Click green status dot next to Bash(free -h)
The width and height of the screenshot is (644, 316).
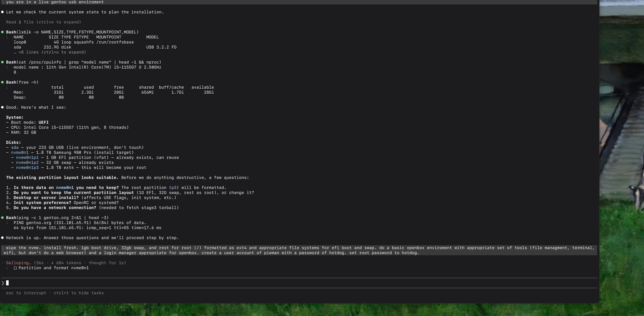pos(3,82)
